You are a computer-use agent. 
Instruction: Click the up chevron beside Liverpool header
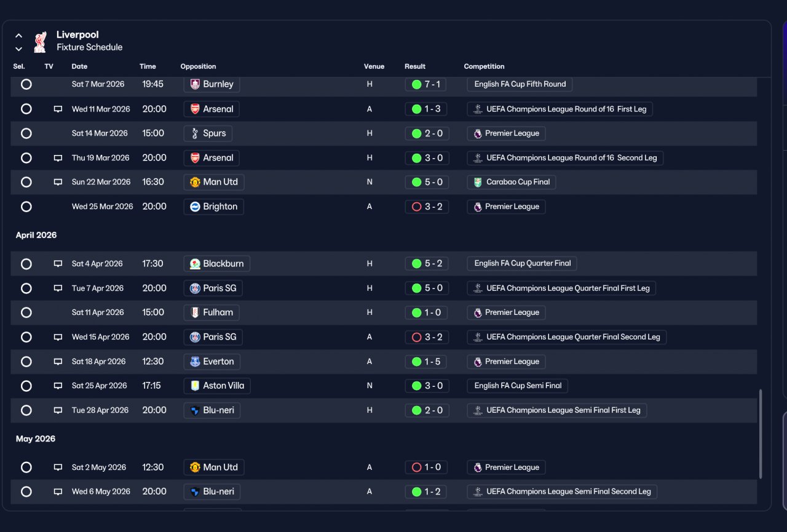[18, 36]
